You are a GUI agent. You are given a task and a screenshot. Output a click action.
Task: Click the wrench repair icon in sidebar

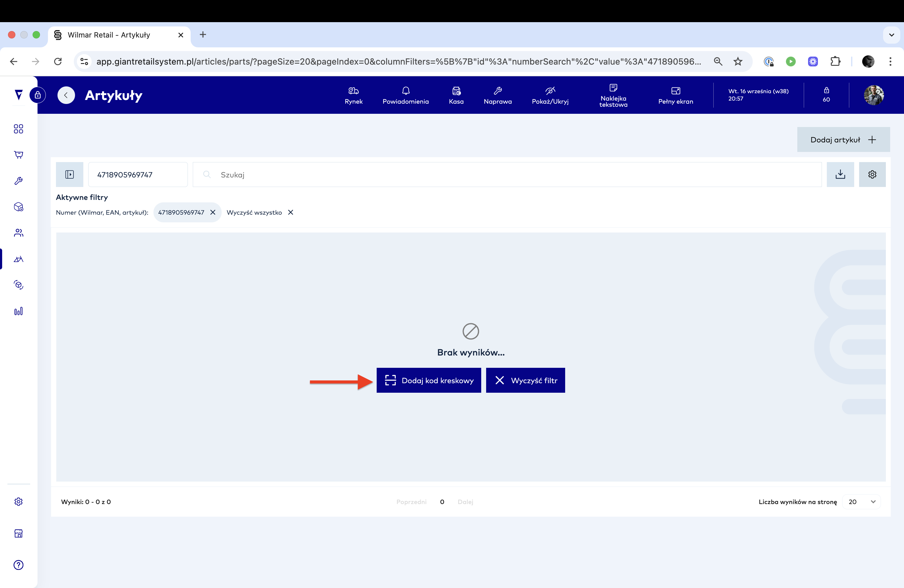pos(18,181)
